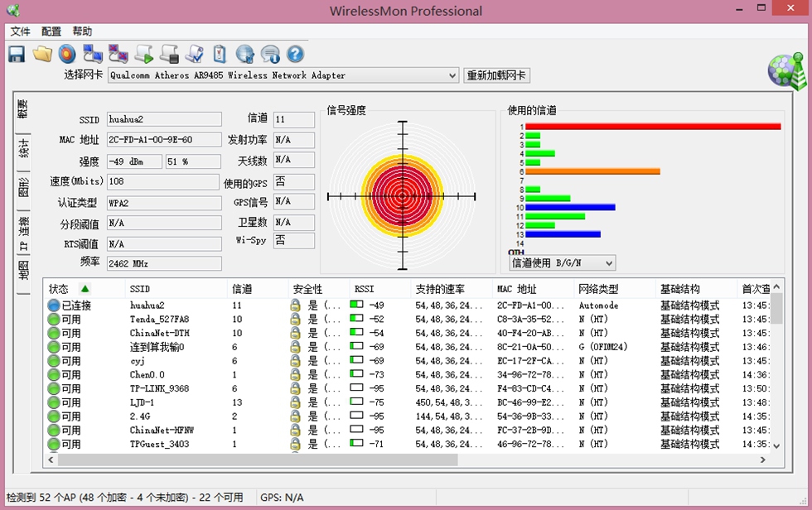
Task: Click the SSID field showing huahua2
Action: 164,119
